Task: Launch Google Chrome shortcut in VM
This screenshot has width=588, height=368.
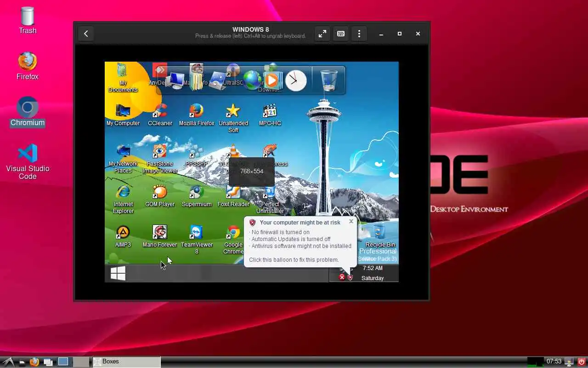Action: (233, 240)
